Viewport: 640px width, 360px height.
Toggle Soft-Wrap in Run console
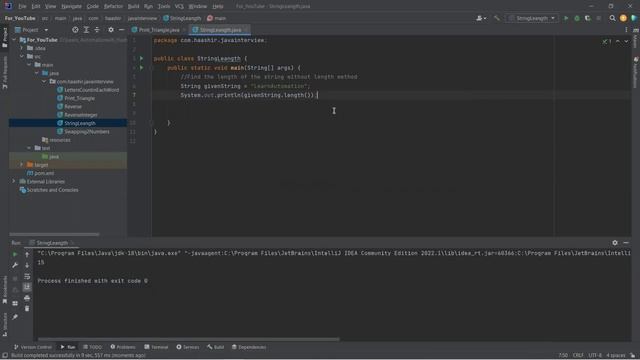point(27,276)
